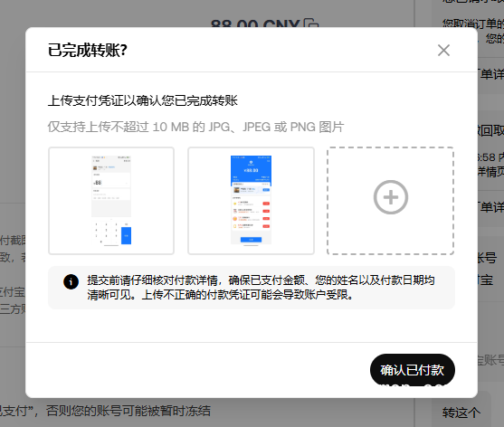Click the heading 上传支付凭证以确认您已完成转账
504x427 pixels.
(x=143, y=100)
